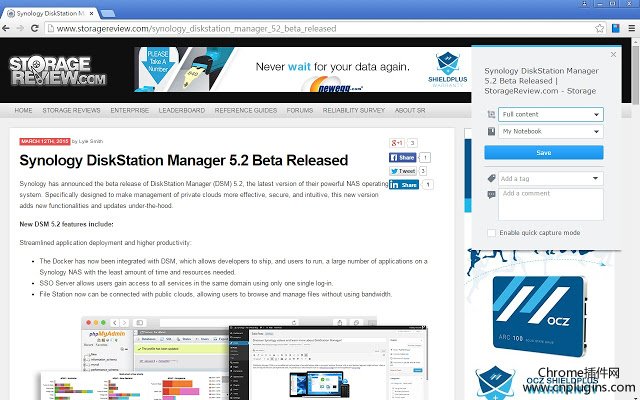Close the clipper popup with X

[613, 54]
